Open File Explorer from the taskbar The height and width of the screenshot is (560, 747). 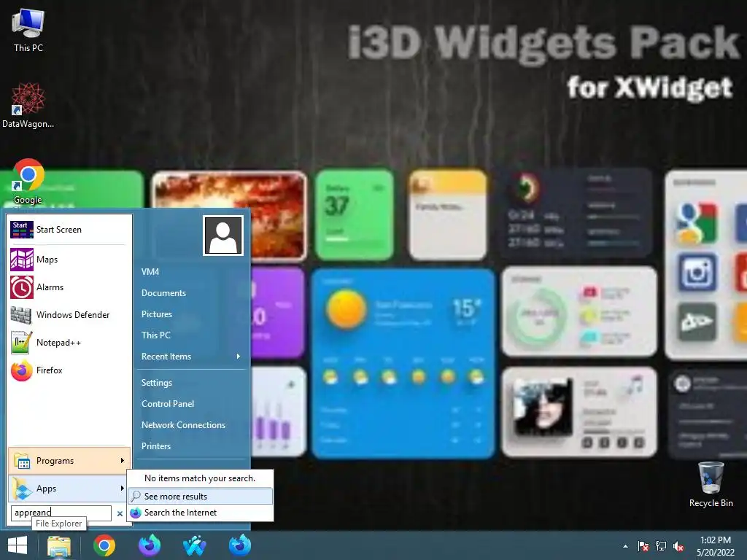tap(59, 545)
